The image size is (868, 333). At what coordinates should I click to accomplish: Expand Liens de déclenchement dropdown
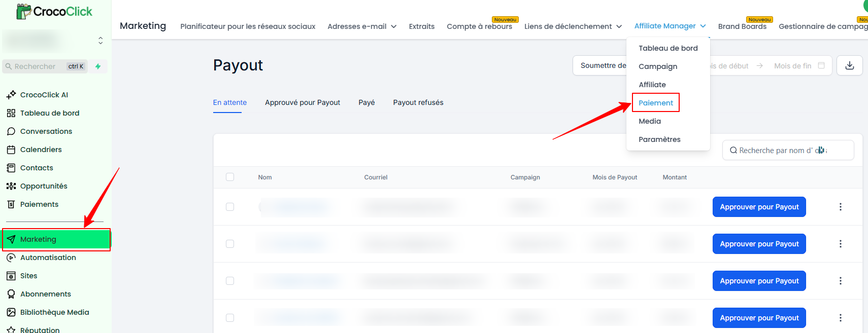(573, 26)
